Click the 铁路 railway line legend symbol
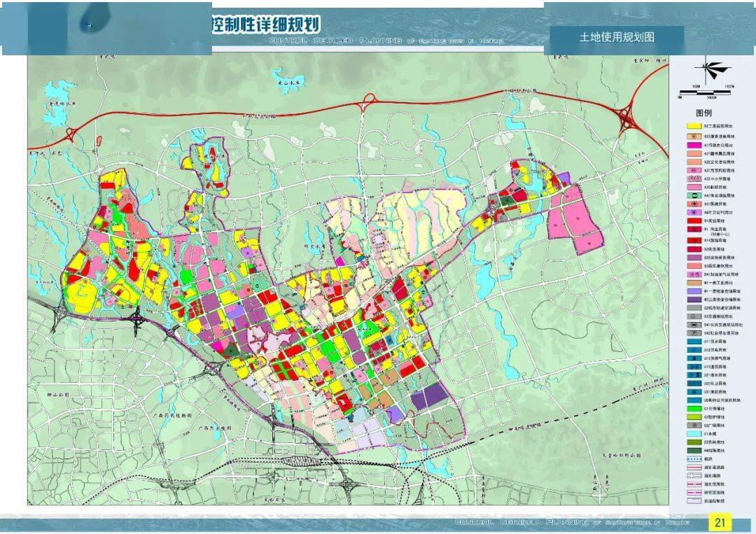Screen dimensions: 756x534 point(693,458)
